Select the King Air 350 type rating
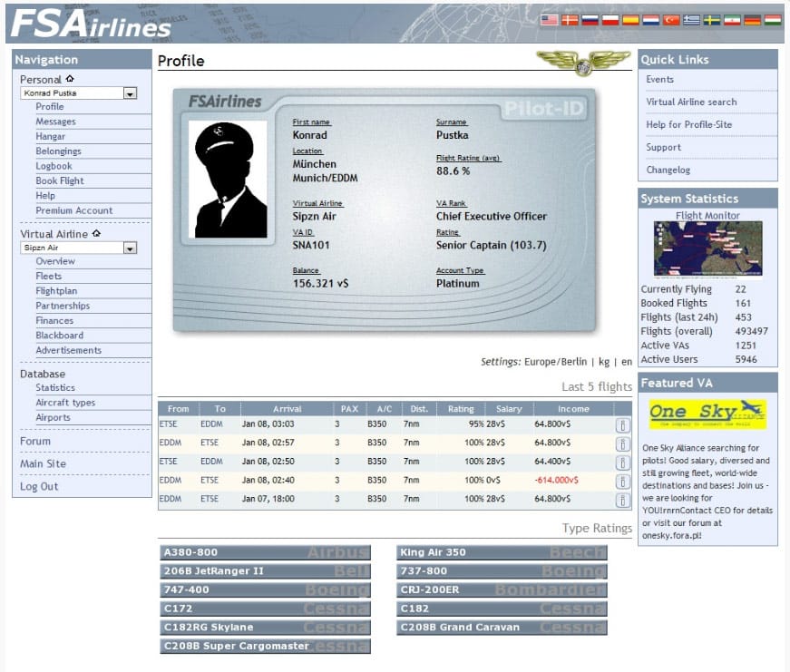Screen dimensions: 790x672 tap(502, 552)
